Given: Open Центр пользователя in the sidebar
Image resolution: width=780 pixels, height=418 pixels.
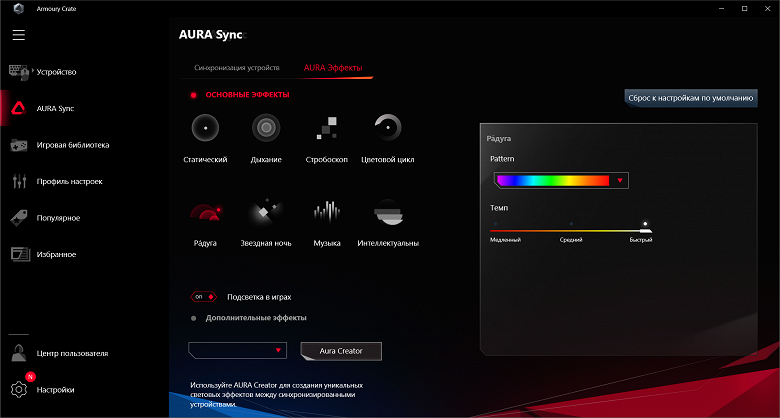Looking at the screenshot, I should coord(72,353).
